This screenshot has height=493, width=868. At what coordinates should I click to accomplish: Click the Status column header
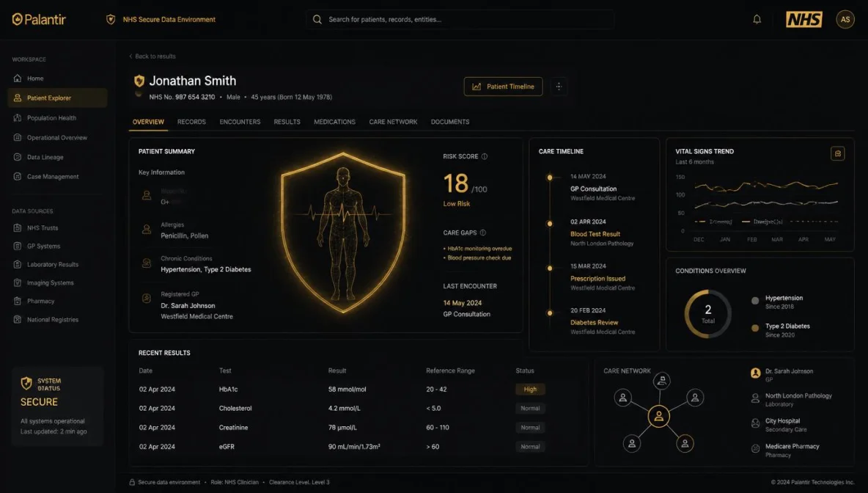pyautogui.click(x=525, y=370)
